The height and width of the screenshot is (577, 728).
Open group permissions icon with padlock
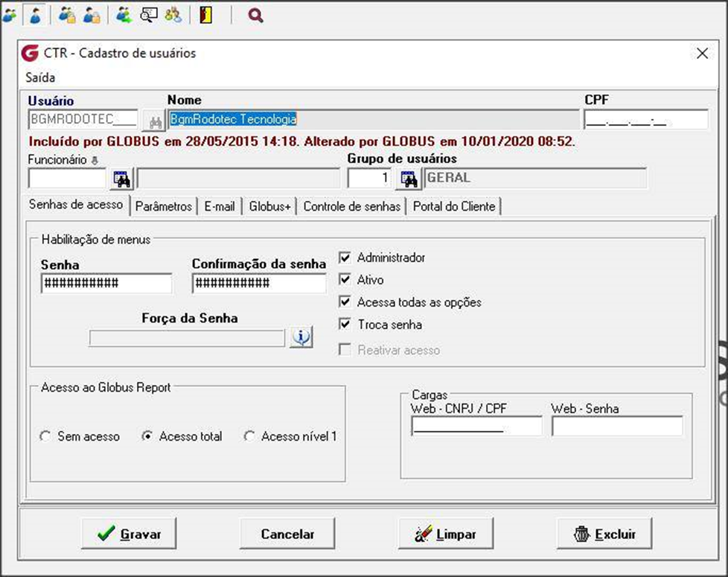(x=67, y=16)
